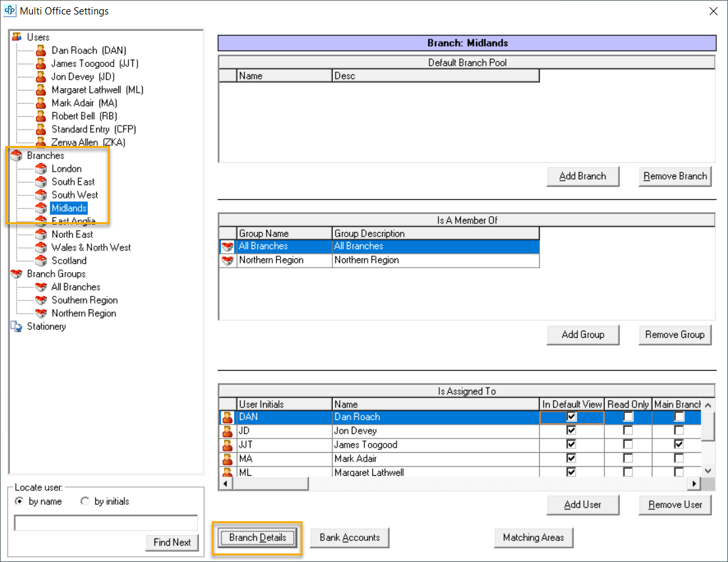Viewport: 728px width, 562px height.
Task: Select Zenya Allen (ZKA) in Users tree
Action: coord(88,142)
